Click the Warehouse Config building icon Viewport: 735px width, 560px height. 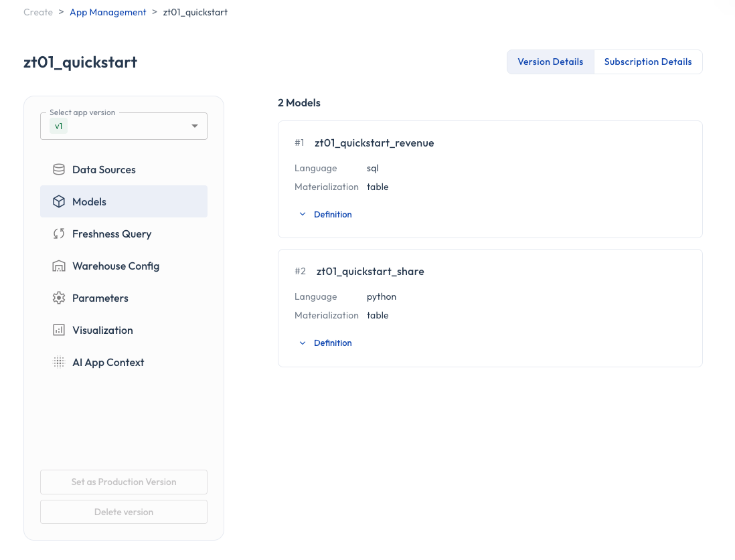(x=59, y=266)
